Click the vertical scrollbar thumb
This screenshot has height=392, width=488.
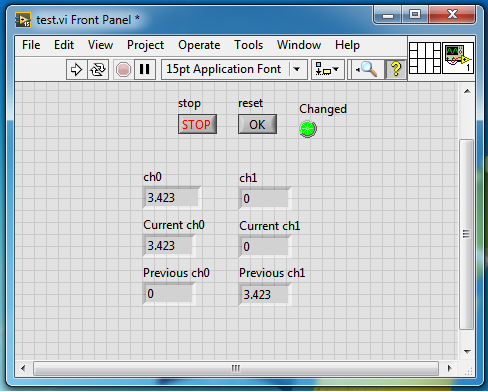pyautogui.click(x=467, y=234)
